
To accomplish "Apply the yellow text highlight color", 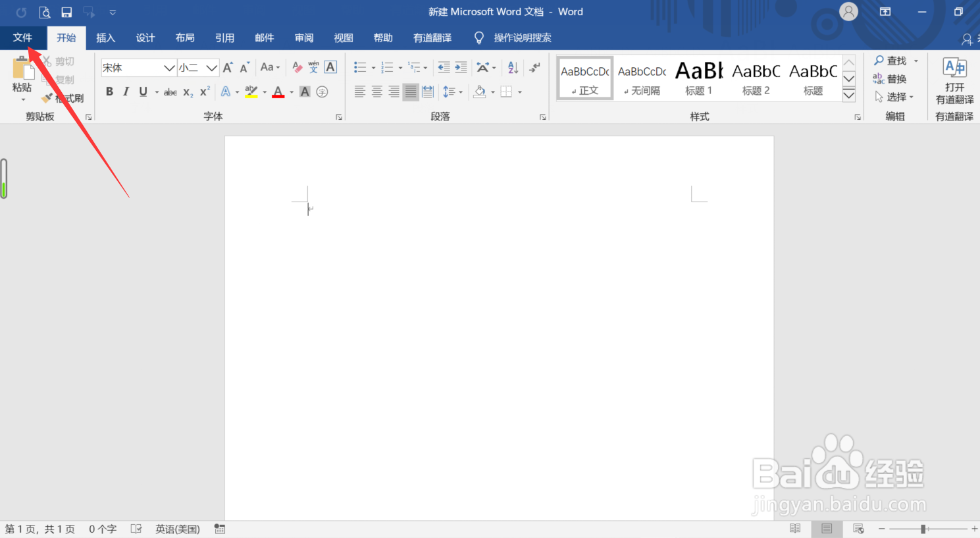I will click(251, 92).
